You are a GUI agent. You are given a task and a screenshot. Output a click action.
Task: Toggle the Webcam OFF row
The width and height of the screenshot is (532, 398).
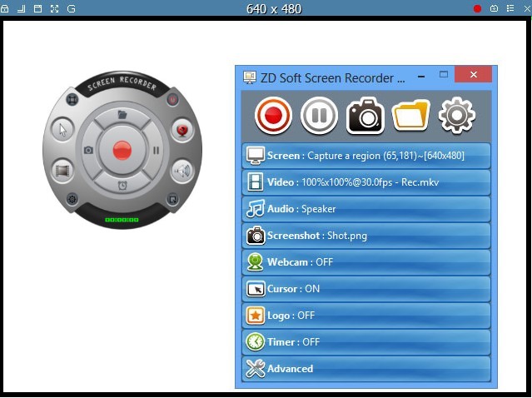pos(366,262)
